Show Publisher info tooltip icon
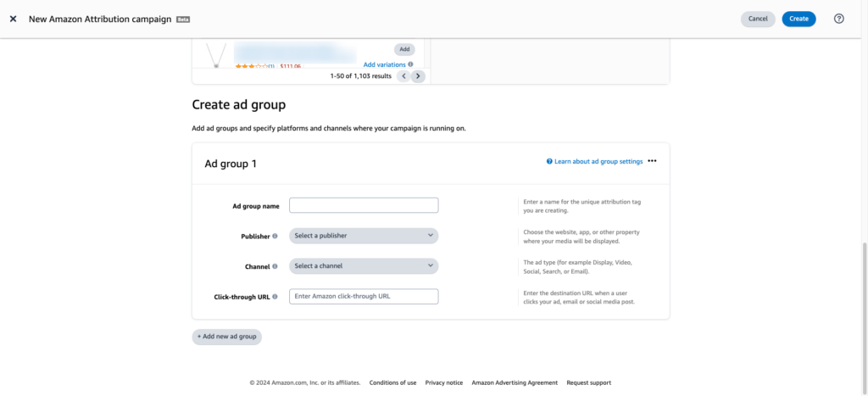868x396 pixels. click(x=275, y=236)
